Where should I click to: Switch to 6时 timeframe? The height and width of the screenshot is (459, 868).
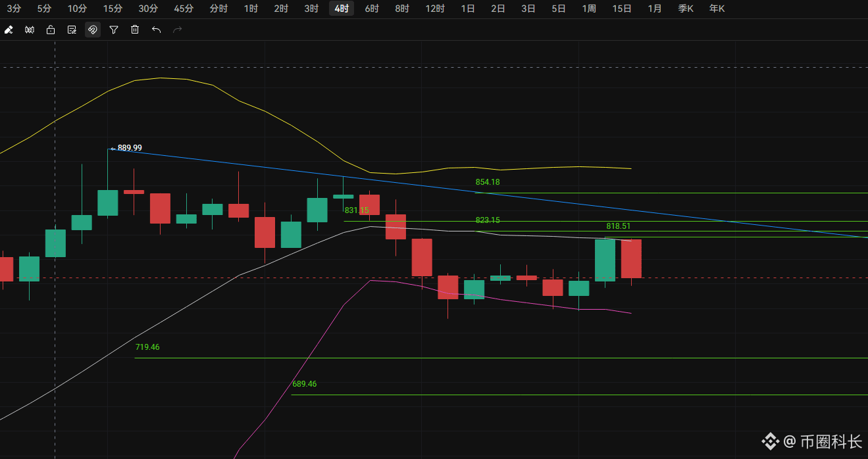coord(372,9)
